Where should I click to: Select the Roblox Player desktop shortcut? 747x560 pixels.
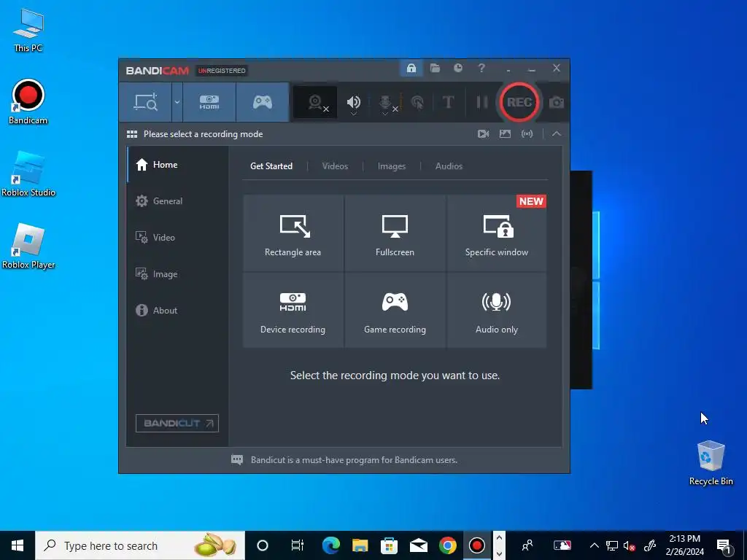tap(28, 246)
